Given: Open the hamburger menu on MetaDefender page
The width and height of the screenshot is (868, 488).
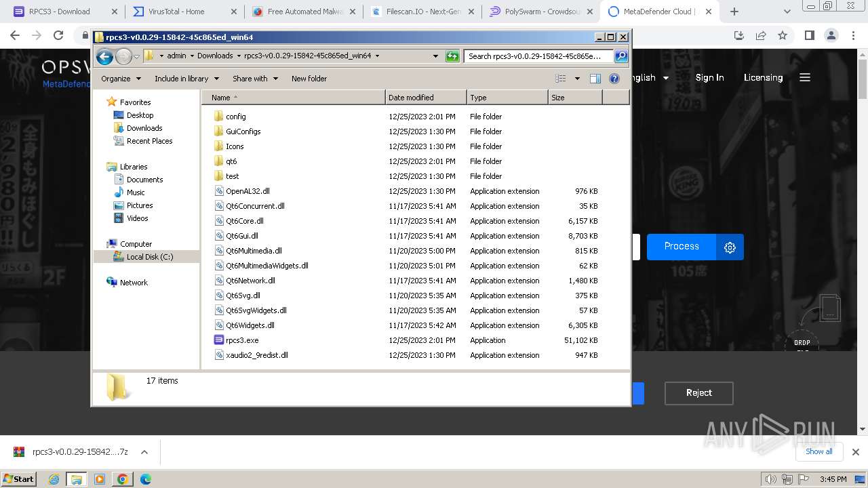Looking at the screenshot, I should coord(805,78).
